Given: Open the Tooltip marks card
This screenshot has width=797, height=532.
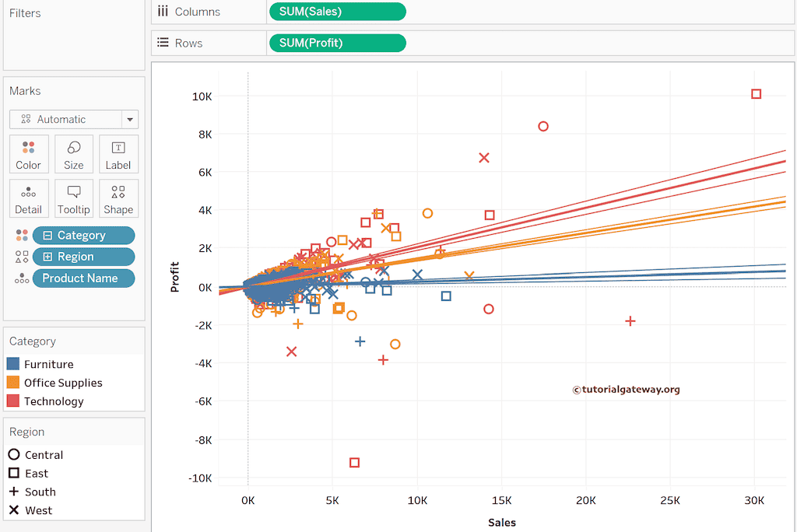Looking at the screenshot, I should [x=74, y=199].
